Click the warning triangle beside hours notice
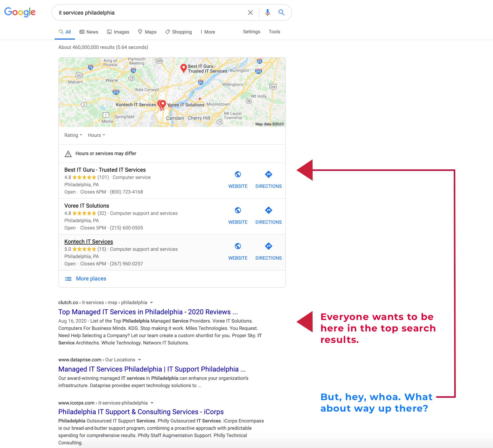This screenshot has width=493, height=448. [68, 153]
